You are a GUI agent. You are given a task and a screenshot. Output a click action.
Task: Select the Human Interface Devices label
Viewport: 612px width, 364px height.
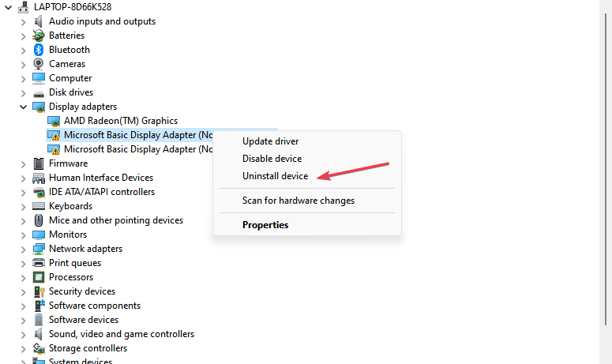[101, 178]
